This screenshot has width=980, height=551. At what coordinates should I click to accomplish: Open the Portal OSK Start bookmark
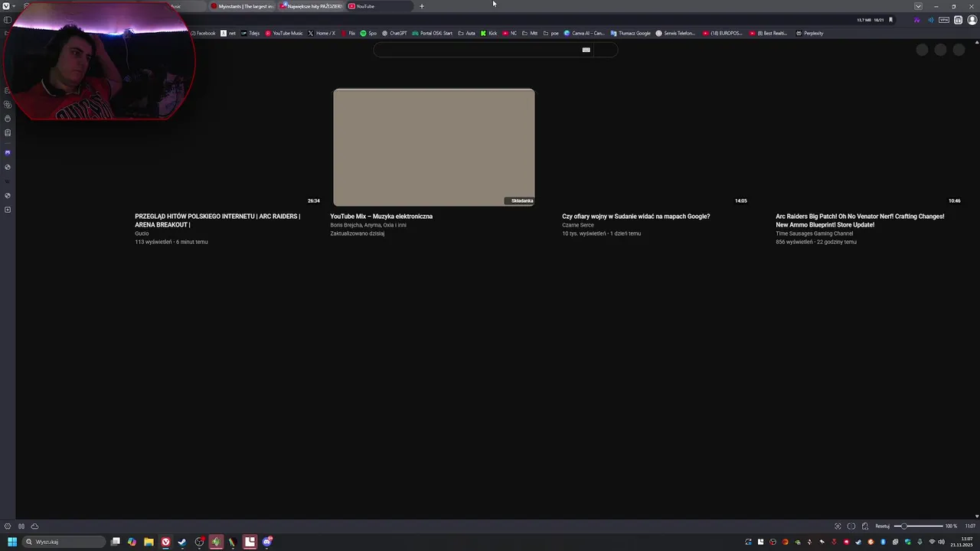[x=433, y=33]
